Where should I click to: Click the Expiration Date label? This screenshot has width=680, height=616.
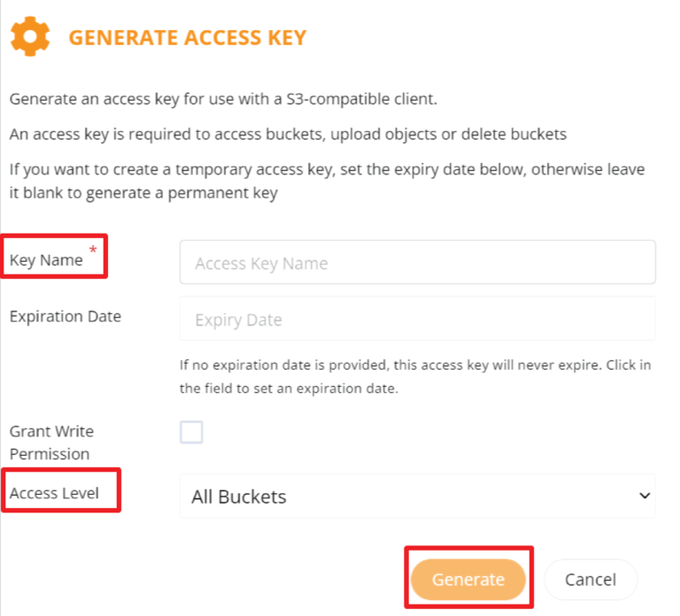click(x=66, y=317)
